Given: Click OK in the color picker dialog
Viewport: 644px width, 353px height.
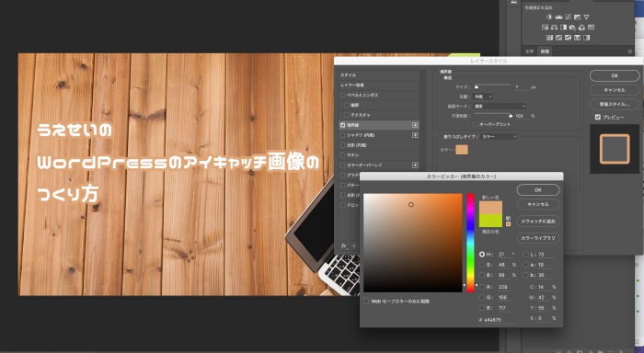Looking at the screenshot, I should tap(538, 190).
